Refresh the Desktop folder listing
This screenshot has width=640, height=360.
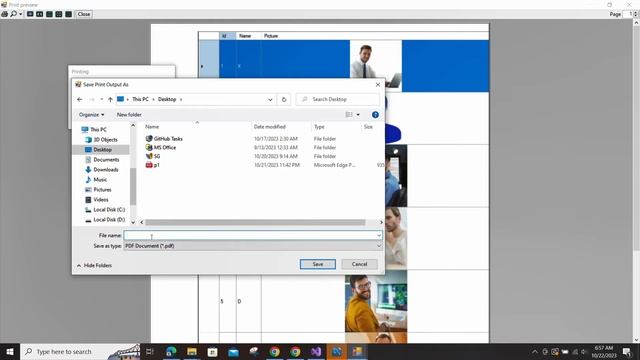coord(284,99)
